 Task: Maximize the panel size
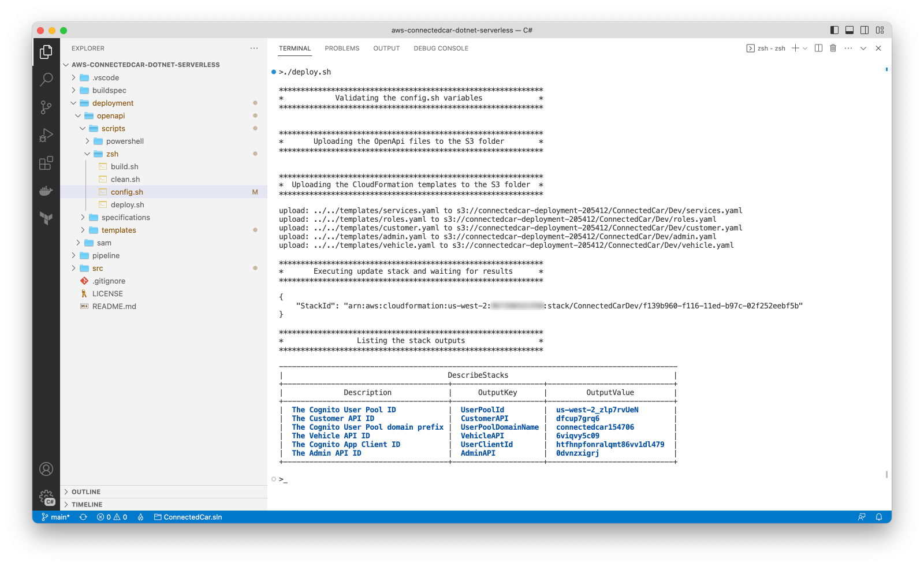coord(863,49)
